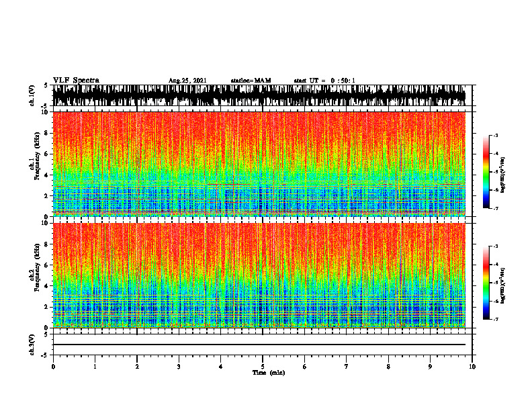The width and height of the screenshot is (532, 411).
Task: Click time axis tick label "5"
Action: [x=263, y=367]
